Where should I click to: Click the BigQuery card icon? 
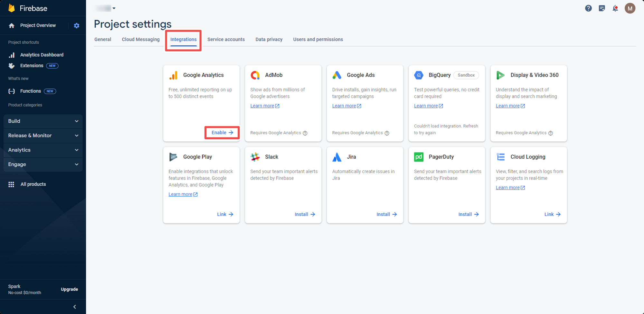tap(419, 75)
